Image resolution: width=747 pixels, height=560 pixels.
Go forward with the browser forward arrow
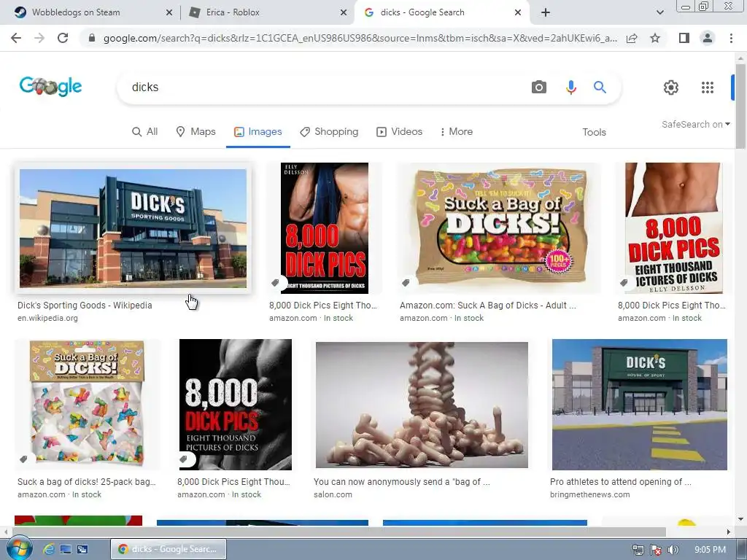[39, 38]
